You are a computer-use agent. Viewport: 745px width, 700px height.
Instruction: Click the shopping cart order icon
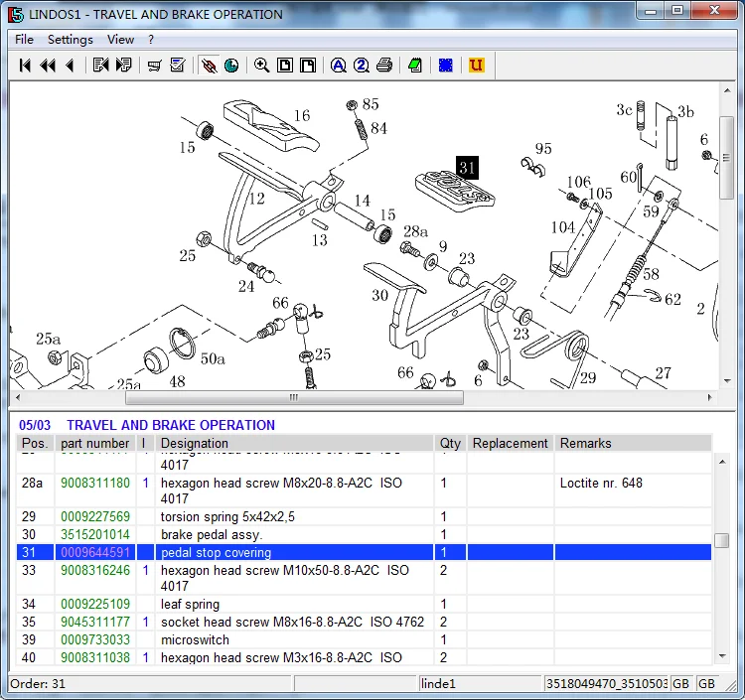(154, 66)
